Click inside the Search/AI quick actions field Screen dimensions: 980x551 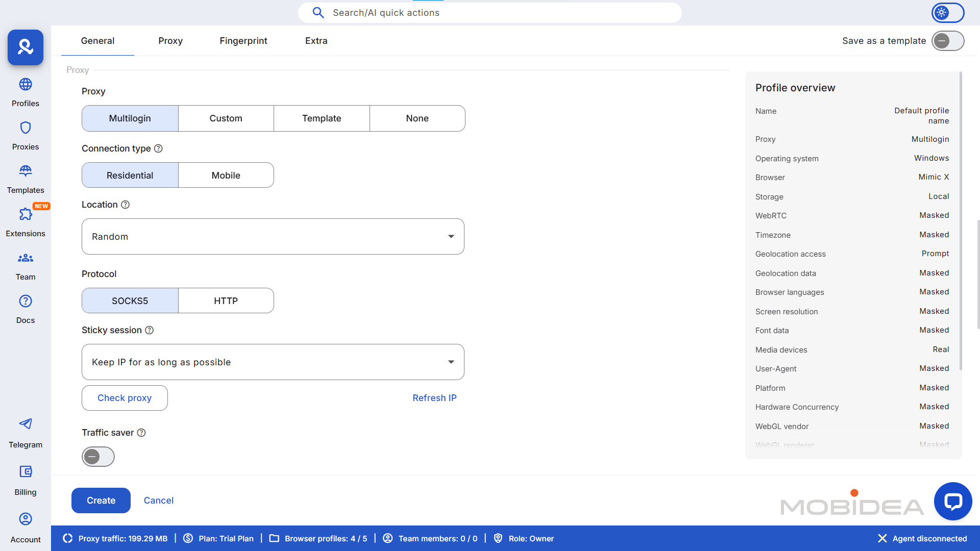click(x=490, y=13)
